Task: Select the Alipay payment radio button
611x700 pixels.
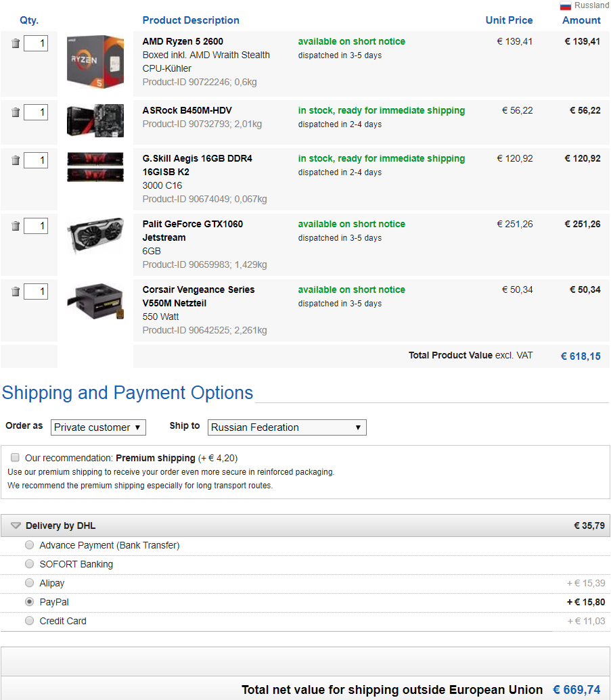Action: click(x=29, y=583)
